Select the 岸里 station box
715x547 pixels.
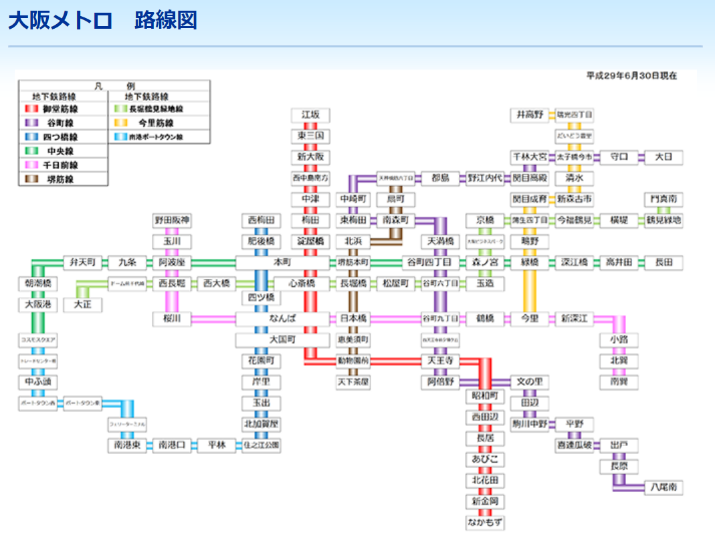pos(261,382)
